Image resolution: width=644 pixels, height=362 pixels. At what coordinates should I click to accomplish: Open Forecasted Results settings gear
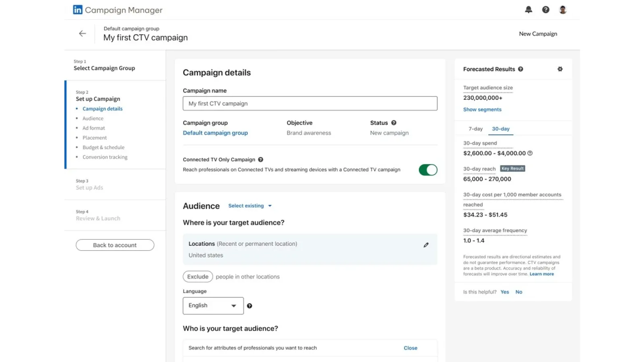pos(560,69)
